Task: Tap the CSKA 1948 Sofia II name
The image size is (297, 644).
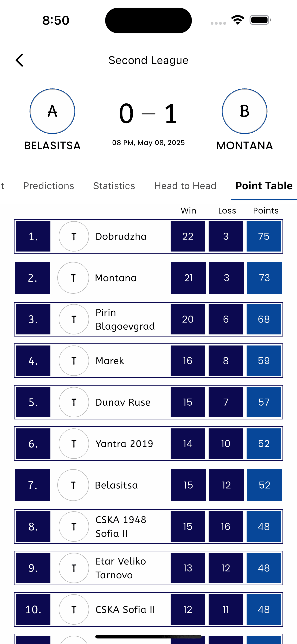Action: click(121, 527)
